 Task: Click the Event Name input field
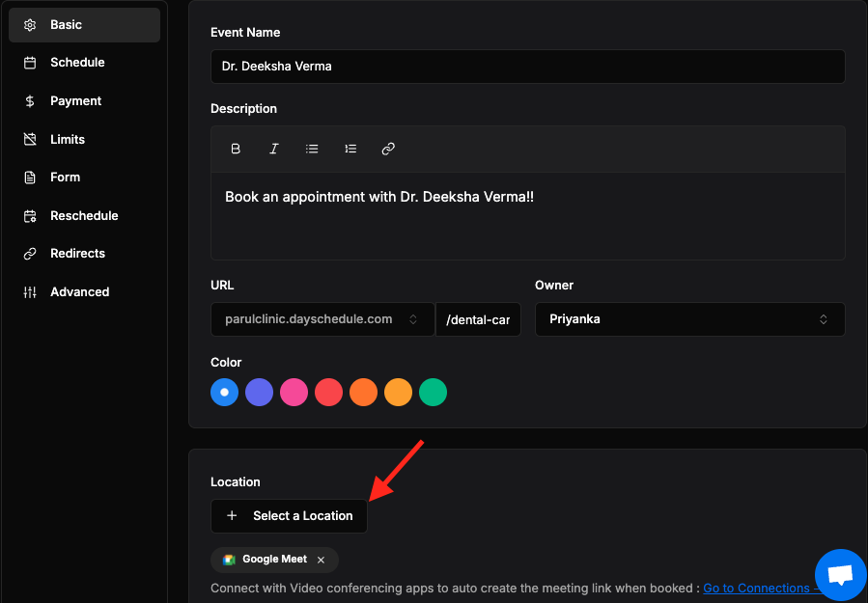point(527,67)
